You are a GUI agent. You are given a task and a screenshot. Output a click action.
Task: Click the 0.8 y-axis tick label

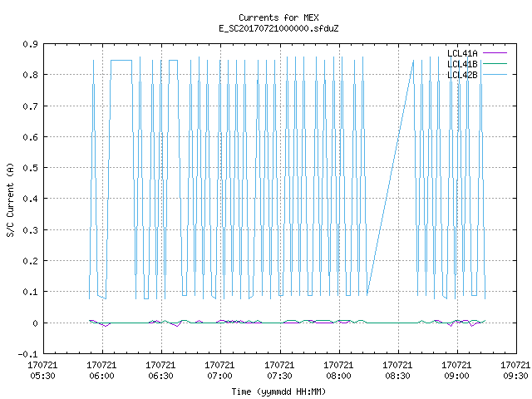[30, 75]
